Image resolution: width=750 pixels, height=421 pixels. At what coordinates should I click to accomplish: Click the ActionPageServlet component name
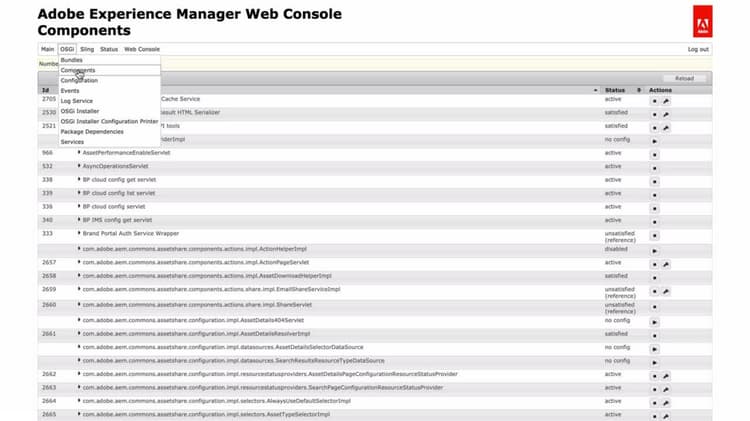pos(196,263)
